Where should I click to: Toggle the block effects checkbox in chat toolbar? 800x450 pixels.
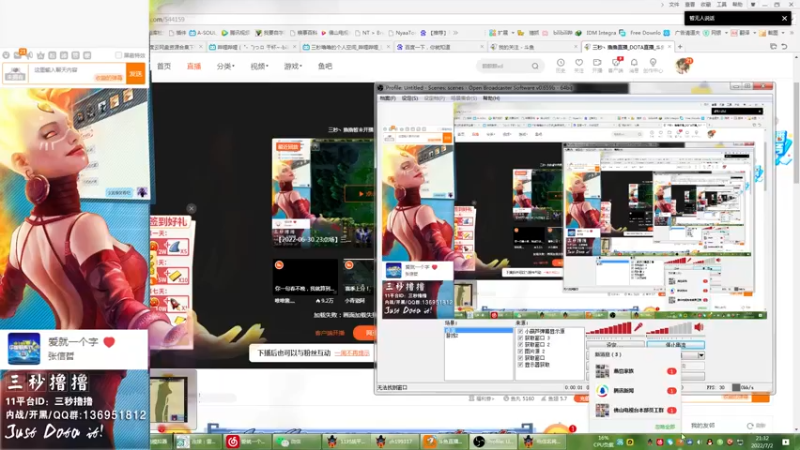pos(118,55)
